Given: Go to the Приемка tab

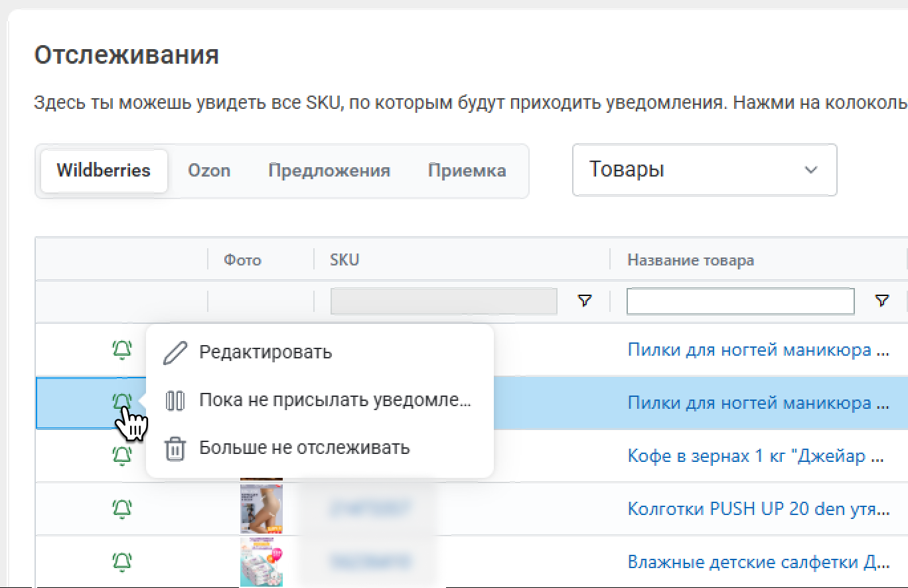Looking at the screenshot, I should pos(467,171).
